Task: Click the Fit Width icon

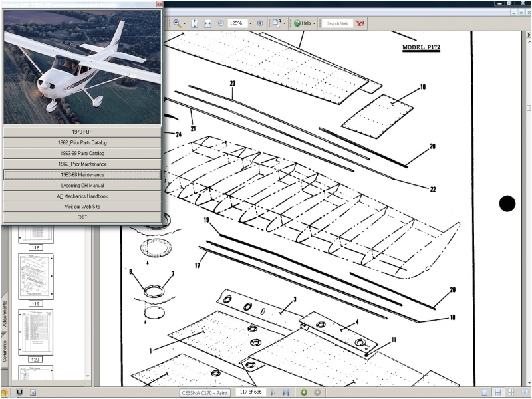Action: point(207,22)
